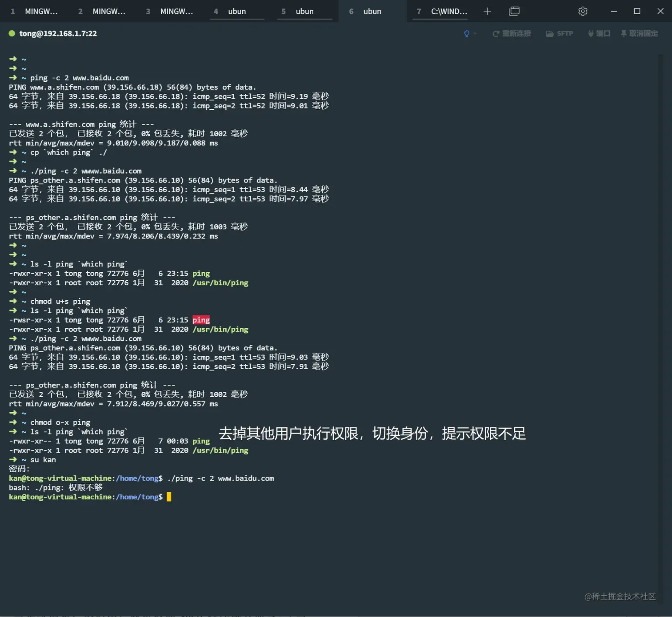Expand the lightbulb dropdown arrow
The height and width of the screenshot is (617, 672).
475,34
